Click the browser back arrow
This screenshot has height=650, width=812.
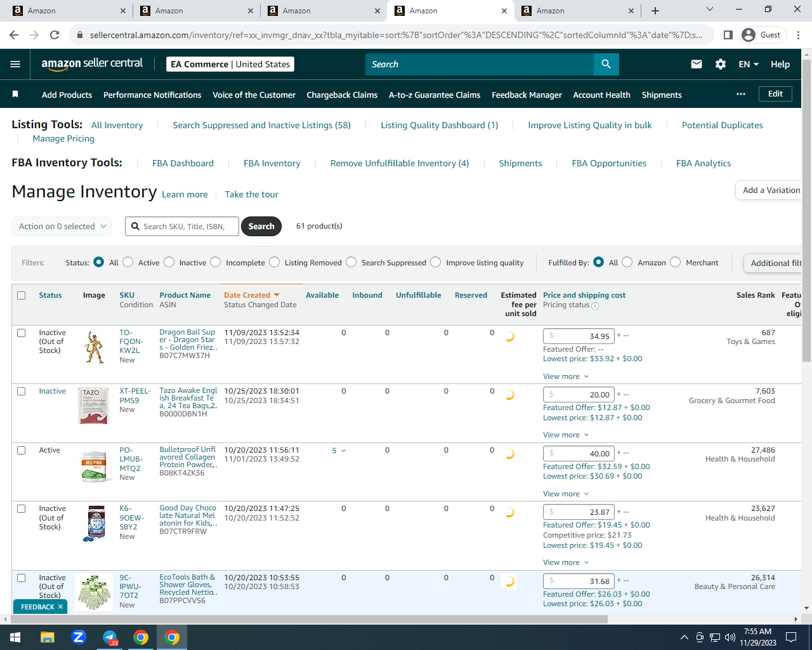tap(14, 35)
